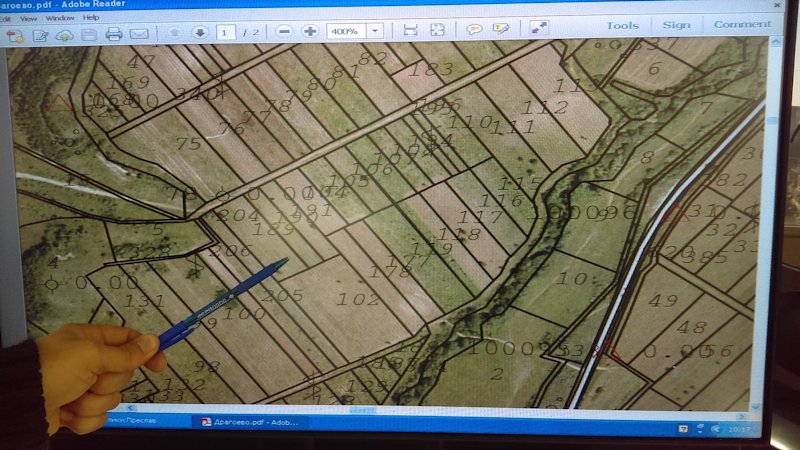This screenshot has width=800, height=450.
Task: Go to next page down arrow
Action: click(200, 33)
